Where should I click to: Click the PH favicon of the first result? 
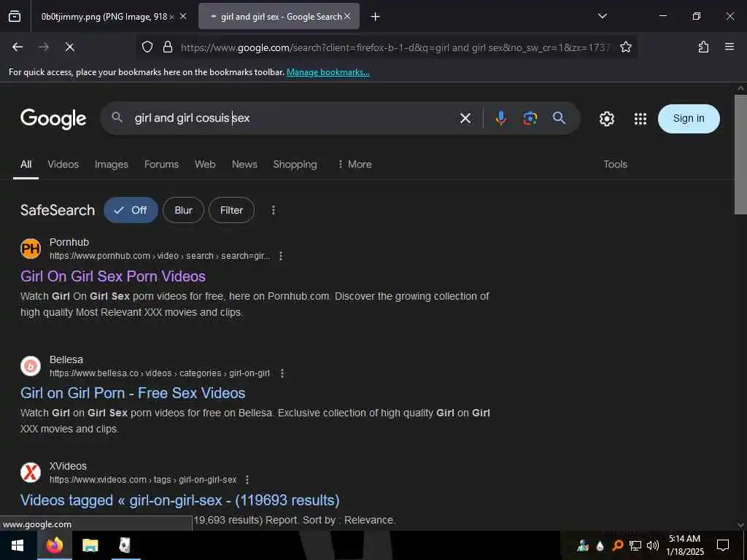coord(31,249)
